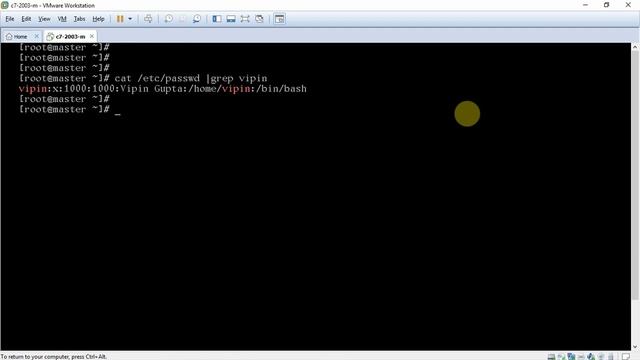Open the File menu
The image size is (640, 360).
(10, 19)
